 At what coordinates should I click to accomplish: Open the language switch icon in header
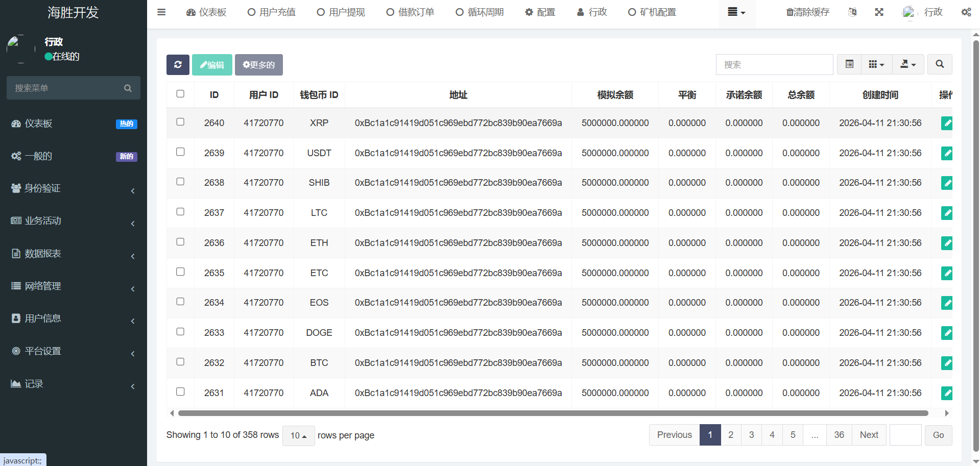(x=852, y=12)
